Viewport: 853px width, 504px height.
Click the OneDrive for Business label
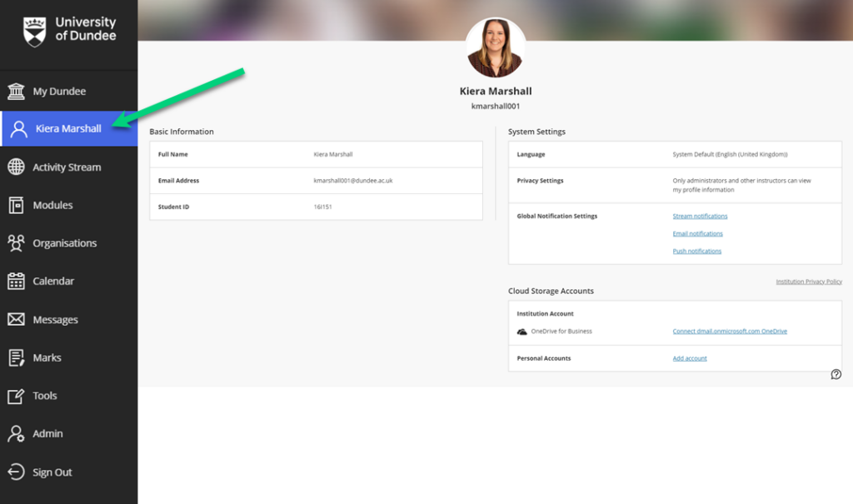561,331
